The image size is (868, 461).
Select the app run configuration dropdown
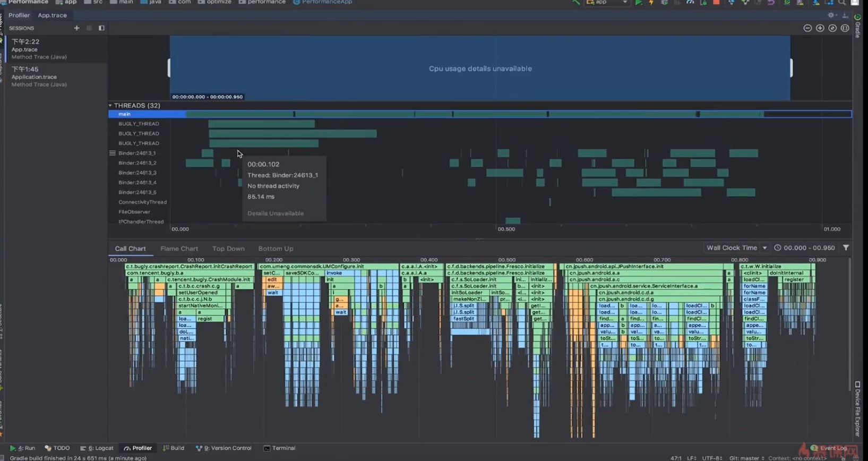pyautogui.click(x=607, y=3)
